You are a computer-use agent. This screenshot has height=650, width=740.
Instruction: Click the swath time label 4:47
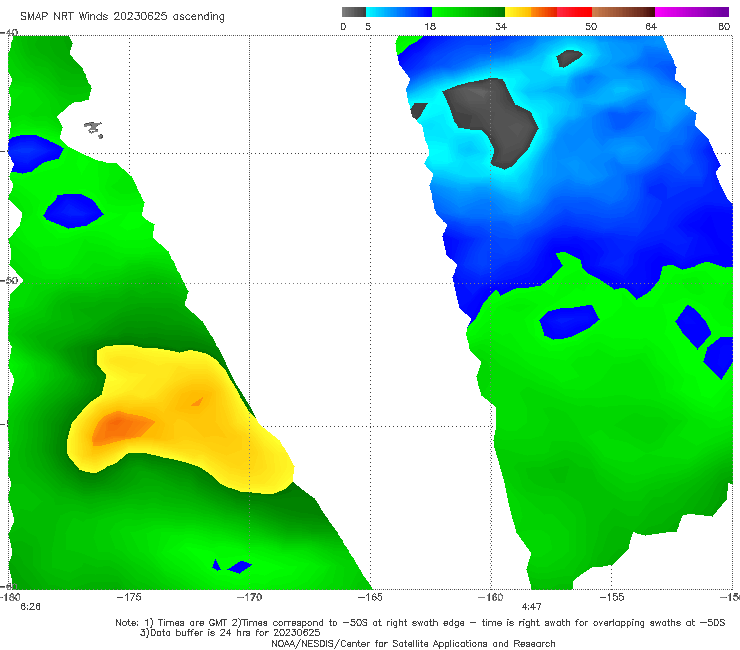531,607
